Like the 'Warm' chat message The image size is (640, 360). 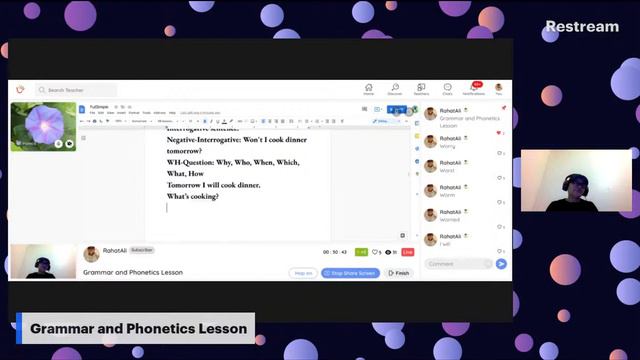tap(501, 202)
